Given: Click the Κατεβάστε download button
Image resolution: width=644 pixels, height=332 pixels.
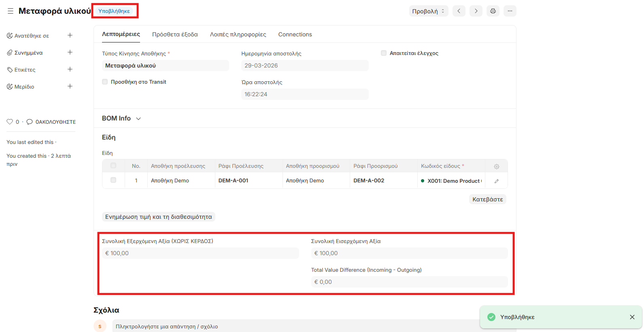Looking at the screenshot, I should pos(487,199).
